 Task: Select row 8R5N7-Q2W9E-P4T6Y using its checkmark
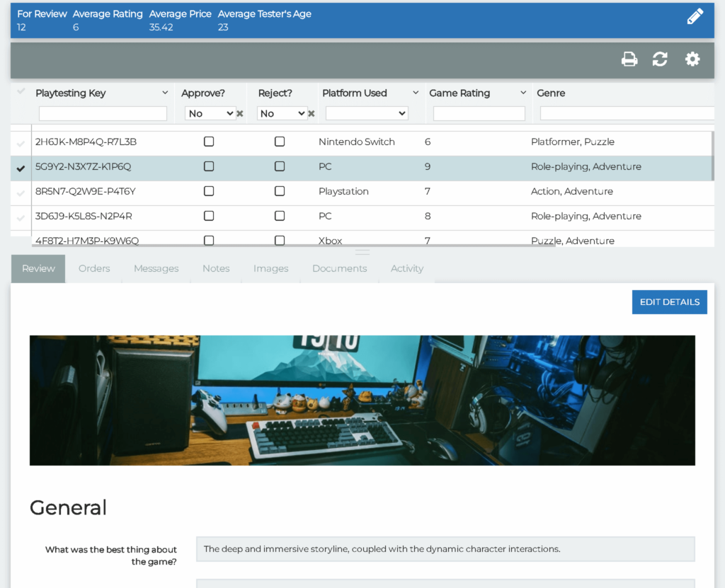click(x=21, y=192)
